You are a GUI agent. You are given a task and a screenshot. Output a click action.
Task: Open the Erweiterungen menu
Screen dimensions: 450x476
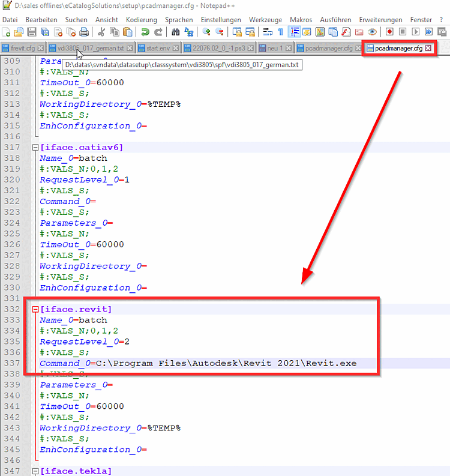tap(380, 20)
